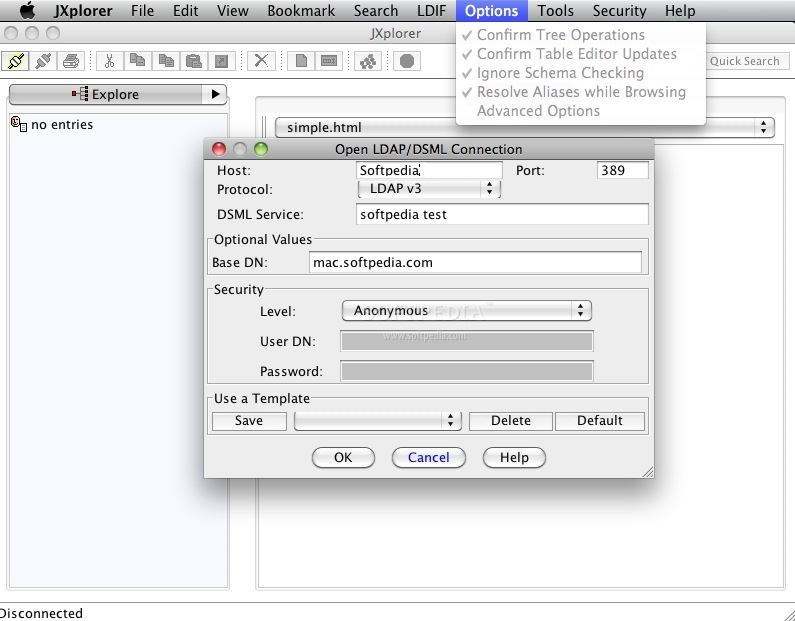The height and width of the screenshot is (621, 795).
Task: Click the User DN field
Action: coord(466,341)
